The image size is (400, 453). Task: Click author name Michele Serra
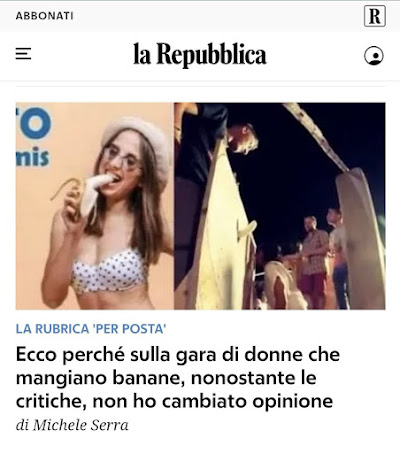point(80,425)
